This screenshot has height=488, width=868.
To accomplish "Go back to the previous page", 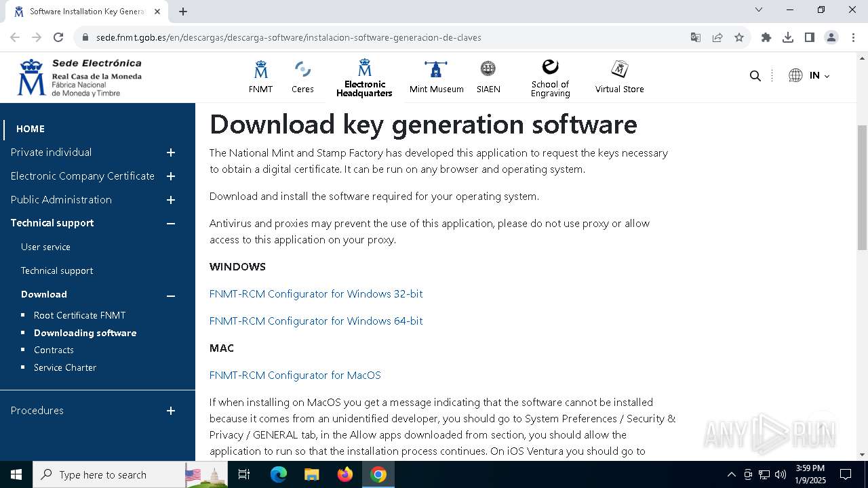I will (x=15, y=37).
